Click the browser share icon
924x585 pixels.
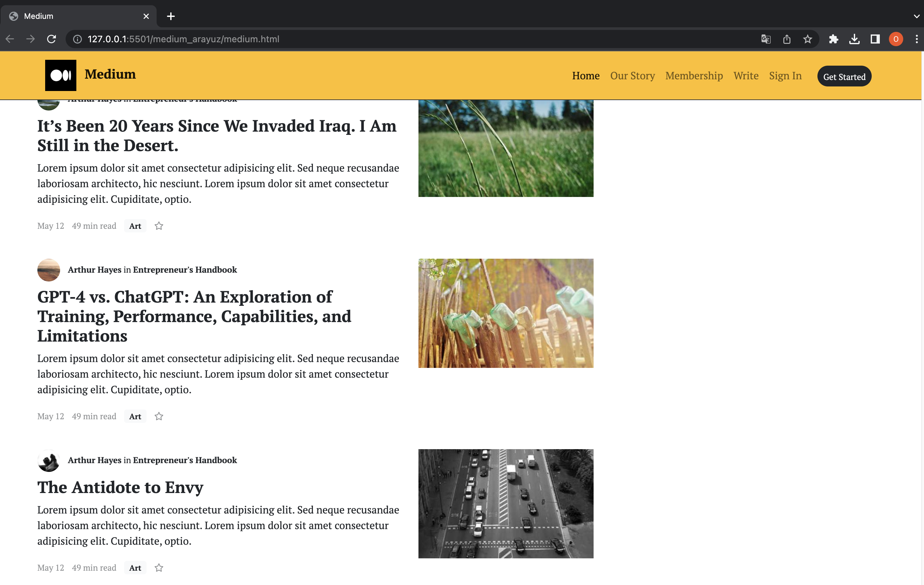(x=787, y=39)
